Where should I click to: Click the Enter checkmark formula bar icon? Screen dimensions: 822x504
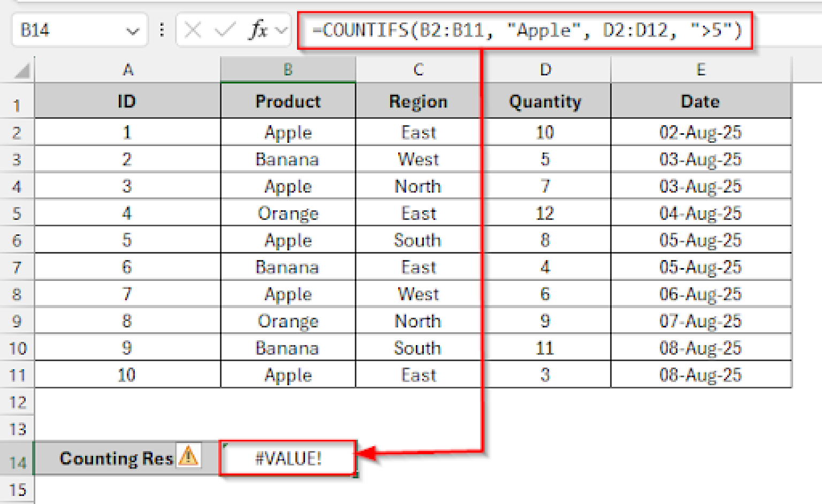pyautogui.click(x=224, y=30)
